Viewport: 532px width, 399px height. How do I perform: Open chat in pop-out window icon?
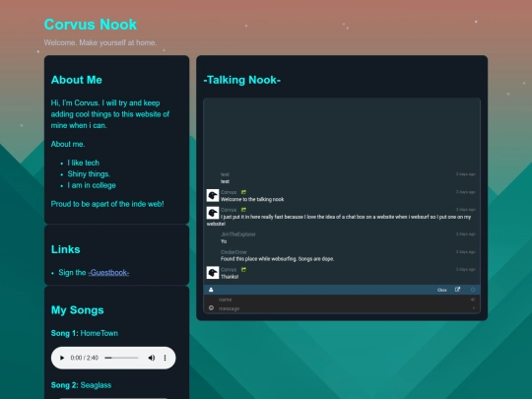click(x=457, y=290)
